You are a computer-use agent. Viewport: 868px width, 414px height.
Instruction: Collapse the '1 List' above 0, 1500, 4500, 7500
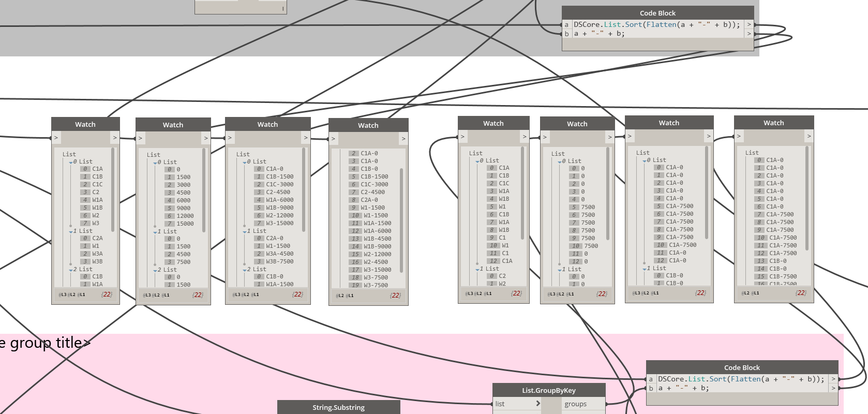click(155, 232)
